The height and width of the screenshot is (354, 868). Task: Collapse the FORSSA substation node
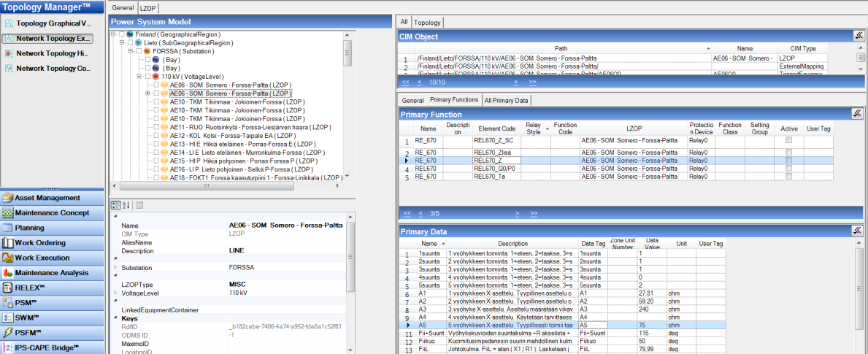[x=131, y=51]
